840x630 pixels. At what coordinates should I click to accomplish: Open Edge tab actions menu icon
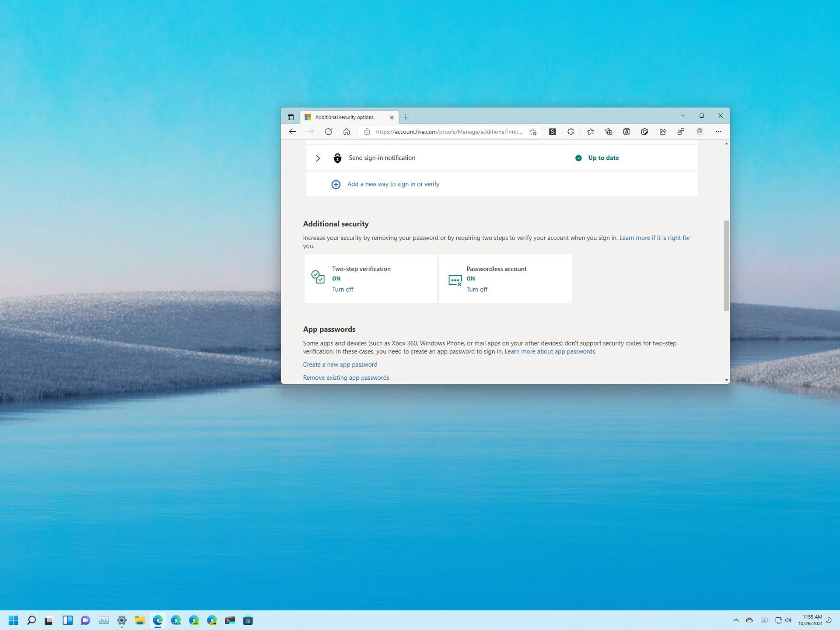click(290, 117)
